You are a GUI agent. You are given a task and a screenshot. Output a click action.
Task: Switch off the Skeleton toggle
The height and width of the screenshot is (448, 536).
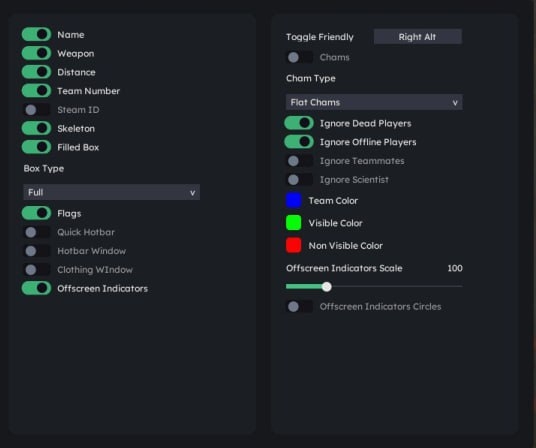(36, 128)
